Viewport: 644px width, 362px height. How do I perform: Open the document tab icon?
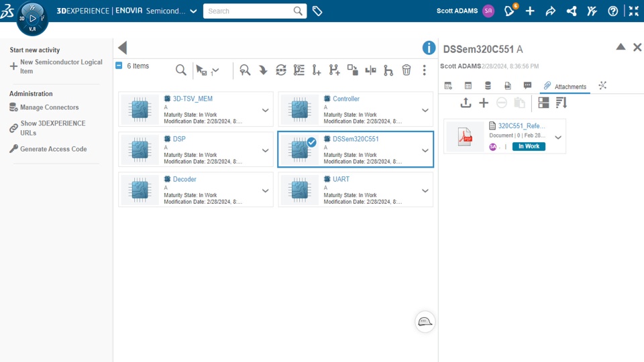point(508,85)
